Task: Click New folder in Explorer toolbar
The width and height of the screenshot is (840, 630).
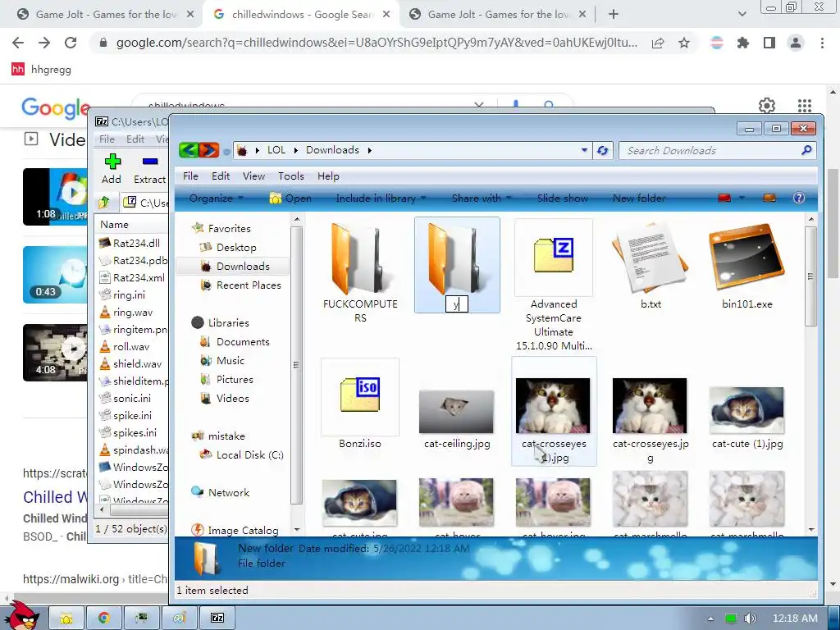Action: click(x=639, y=199)
